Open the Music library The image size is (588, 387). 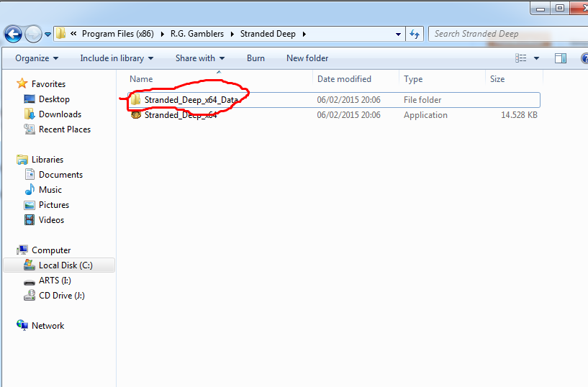[x=50, y=190]
